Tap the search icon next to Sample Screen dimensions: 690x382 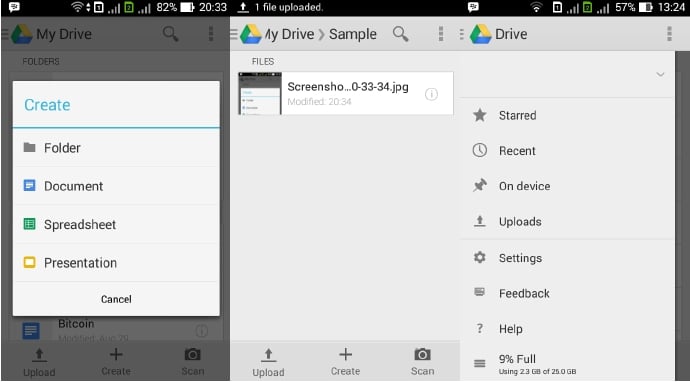400,34
